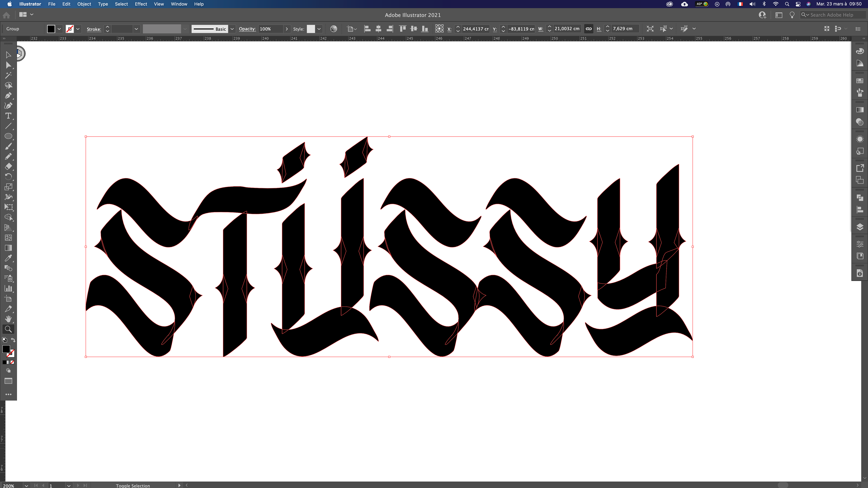The height and width of the screenshot is (488, 868).
Task: Choose the Pencil tool
Action: click(8, 156)
